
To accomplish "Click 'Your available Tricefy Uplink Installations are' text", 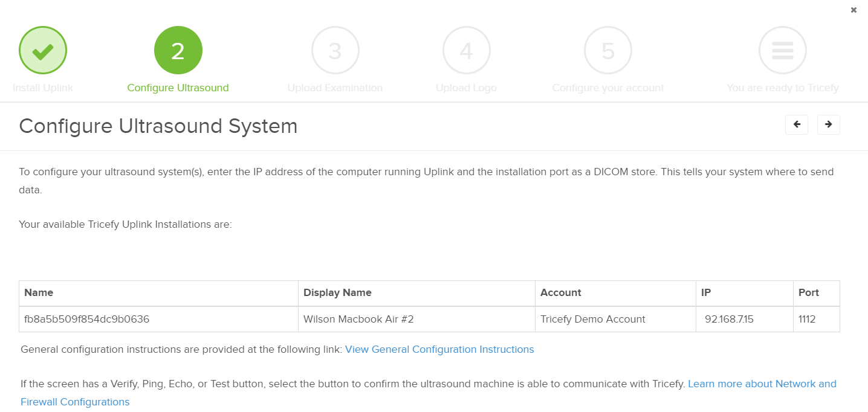I will click(125, 225).
